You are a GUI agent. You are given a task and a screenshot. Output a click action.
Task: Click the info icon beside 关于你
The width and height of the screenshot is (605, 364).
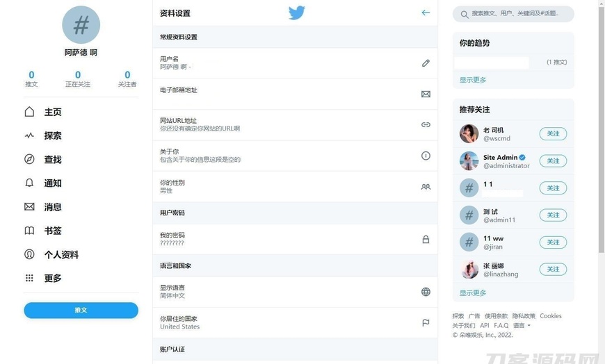tap(426, 156)
